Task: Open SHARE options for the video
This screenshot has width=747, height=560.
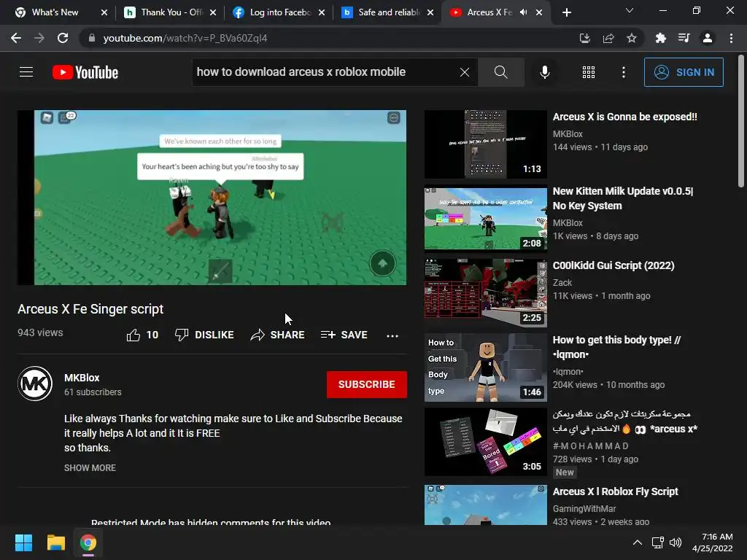Action: [x=277, y=335]
